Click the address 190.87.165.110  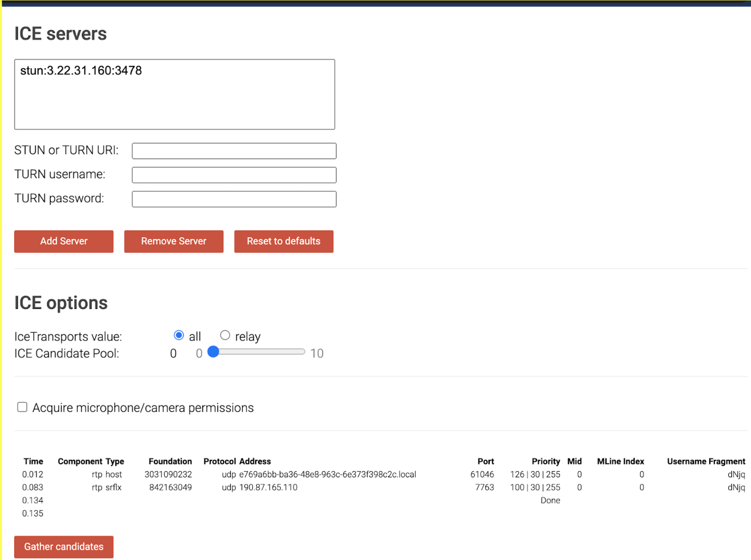point(268,488)
